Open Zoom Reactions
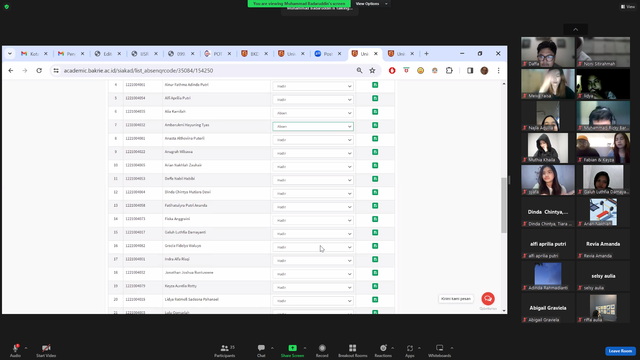The image size is (640, 360). (x=383, y=351)
